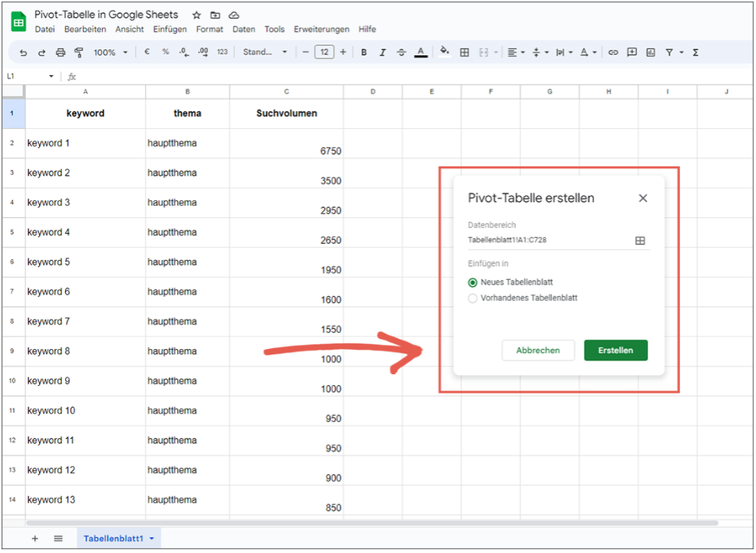Open the Daten menu
This screenshot has width=756, height=553.
(244, 29)
